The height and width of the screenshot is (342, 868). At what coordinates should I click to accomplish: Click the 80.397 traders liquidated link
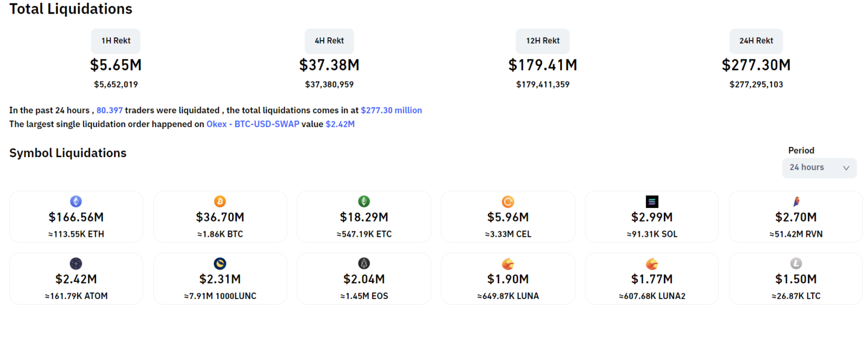[x=110, y=110]
